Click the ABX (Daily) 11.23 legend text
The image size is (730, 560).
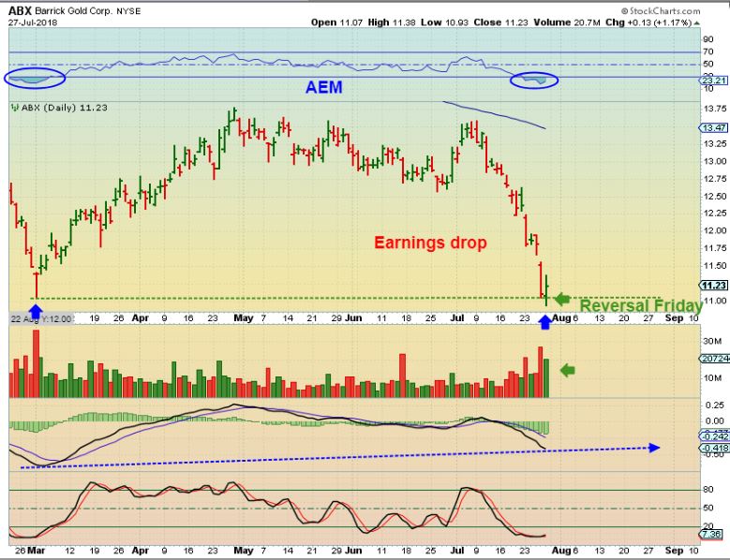[x=65, y=108]
